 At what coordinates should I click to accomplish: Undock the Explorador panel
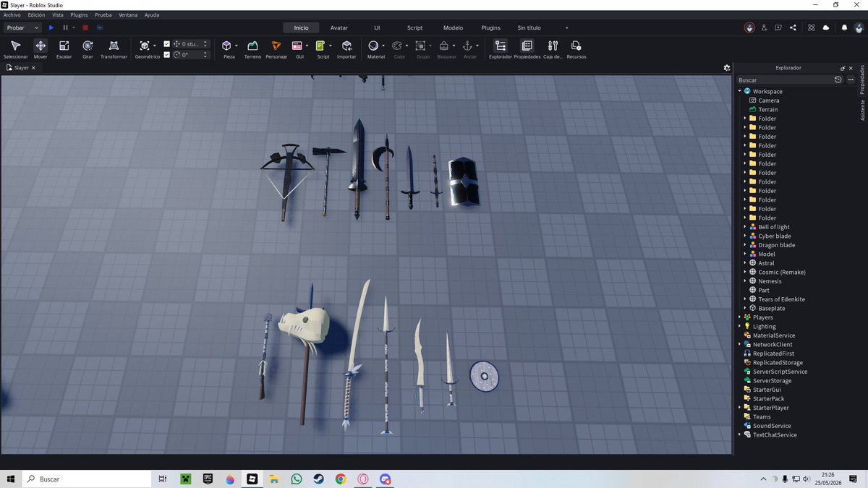[x=843, y=68]
